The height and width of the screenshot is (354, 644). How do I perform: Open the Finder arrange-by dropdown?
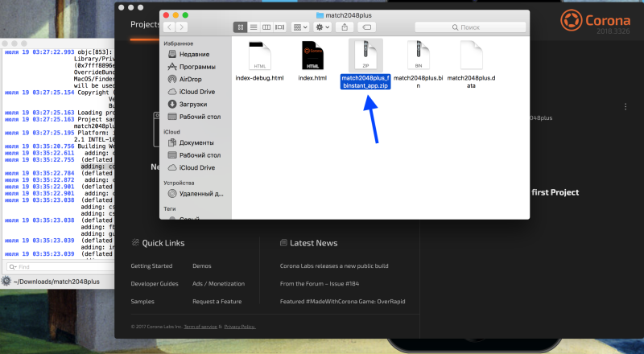(x=299, y=27)
